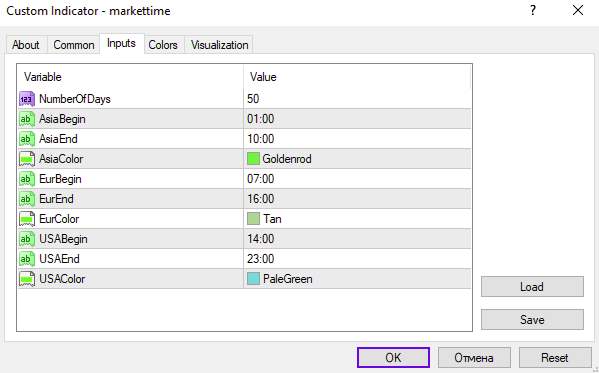The height and width of the screenshot is (373, 599).
Task: Click the Reset button
Action: (555, 358)
